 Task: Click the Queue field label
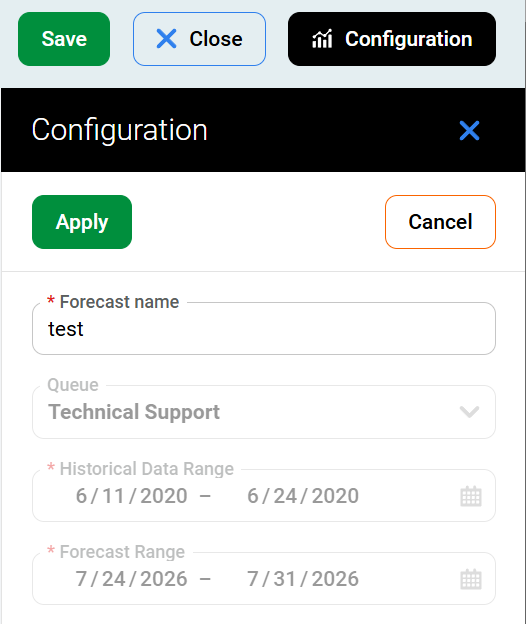pos(73,385)
